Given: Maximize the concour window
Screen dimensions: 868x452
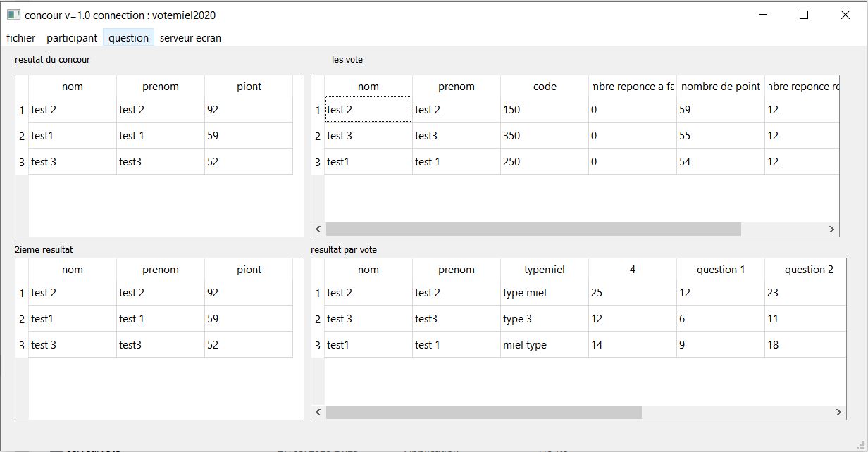Looking at the screenshot, I should [x=804, y=15].
